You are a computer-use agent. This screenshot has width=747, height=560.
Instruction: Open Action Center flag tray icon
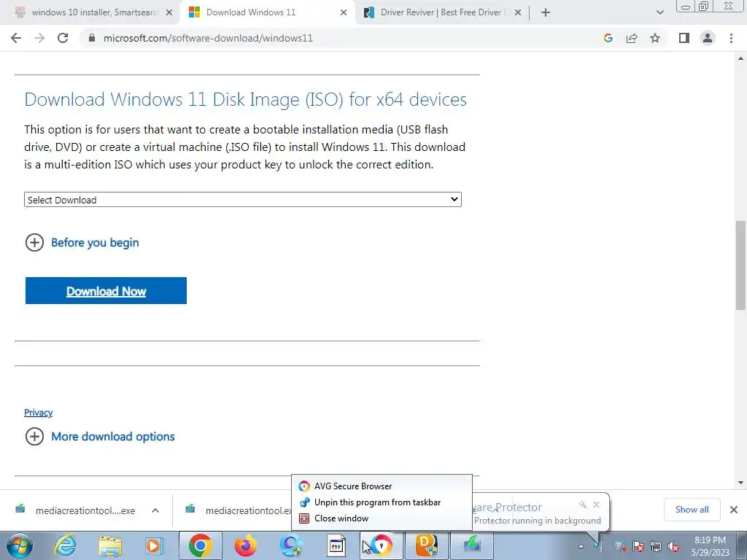(x=638, y=546)
